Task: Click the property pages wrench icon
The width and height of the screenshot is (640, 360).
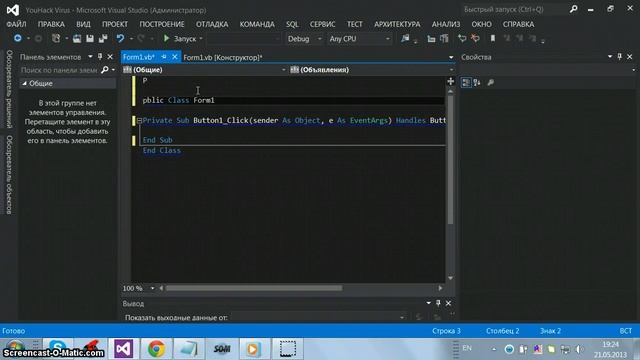Action: (491, 82)
